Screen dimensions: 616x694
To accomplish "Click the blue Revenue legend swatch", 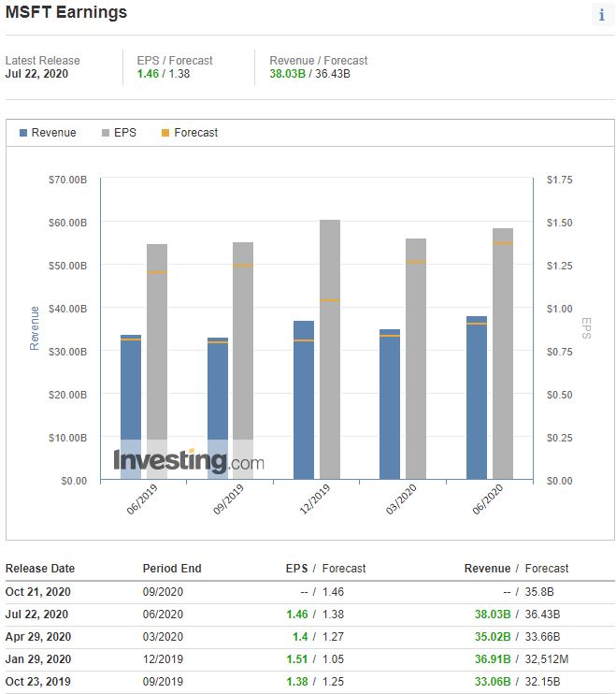I will point(23,133).
